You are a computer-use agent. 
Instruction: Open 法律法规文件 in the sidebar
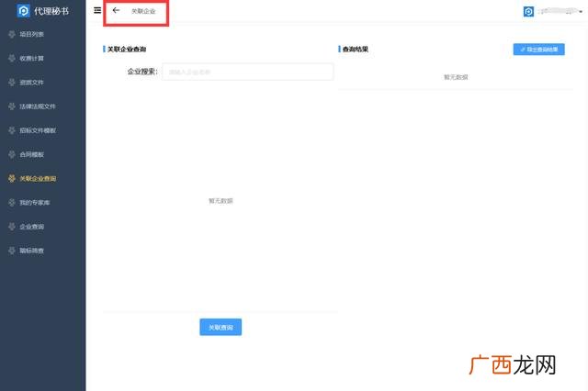point(38,106)
